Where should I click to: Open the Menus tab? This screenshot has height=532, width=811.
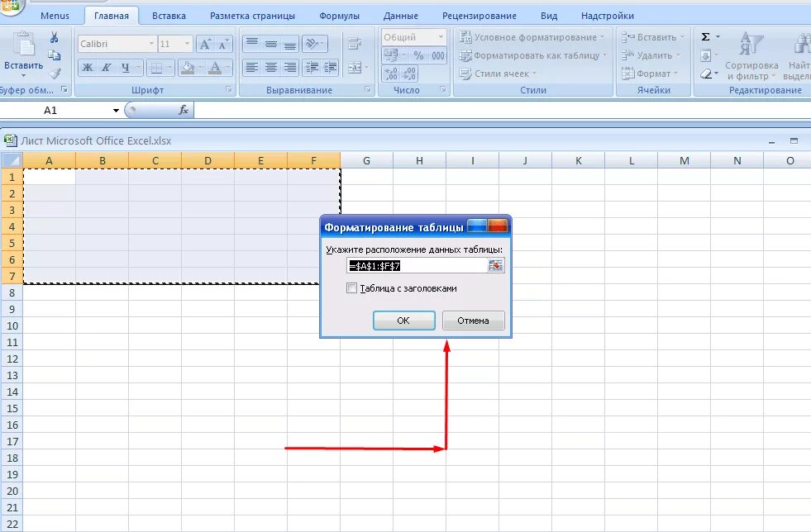[55, 16]
